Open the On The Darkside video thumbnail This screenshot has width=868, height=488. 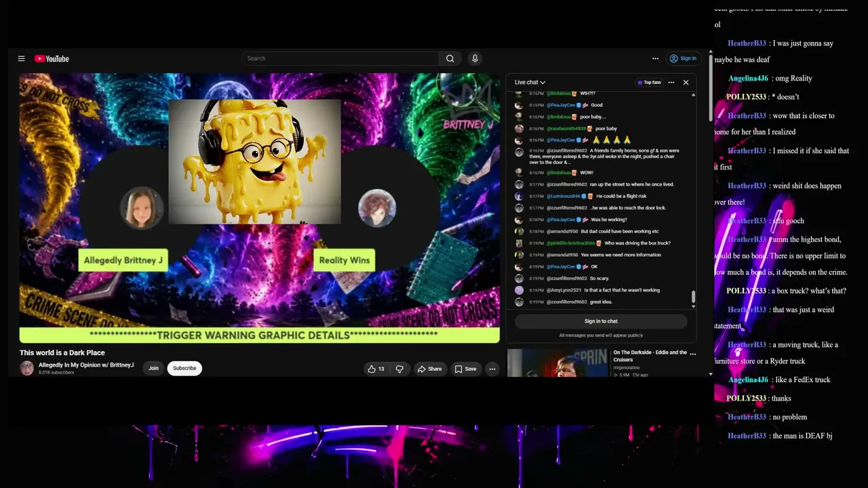[558, 363]
